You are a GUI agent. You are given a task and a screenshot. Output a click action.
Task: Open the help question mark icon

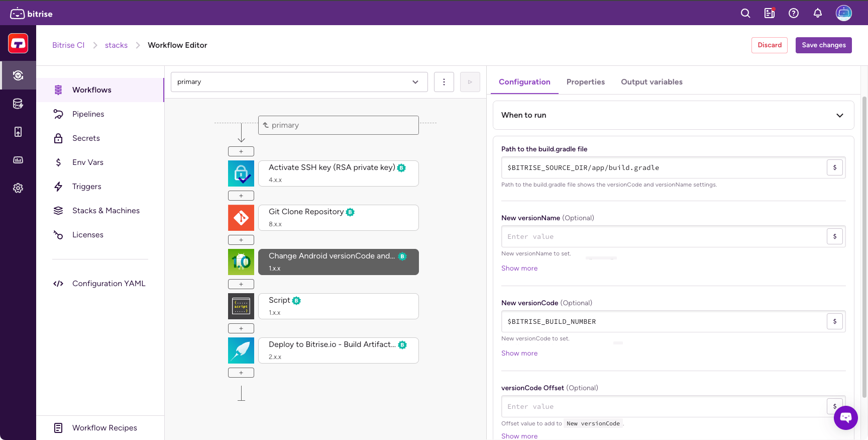pyautogui.click(x=794, y=14)
